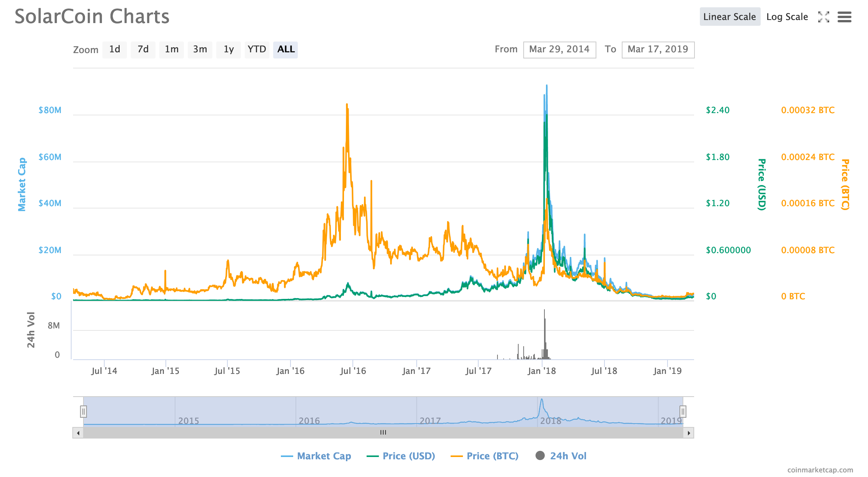
Task: Switch to Linear Scale
Action: [x=729, y=17]
